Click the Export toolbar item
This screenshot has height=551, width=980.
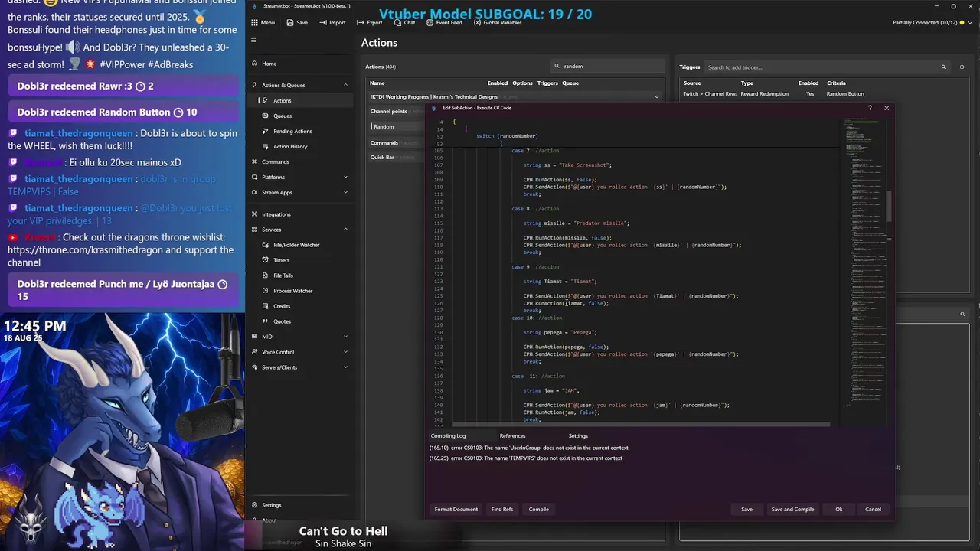pyautogui.click(x=369, y=23)
